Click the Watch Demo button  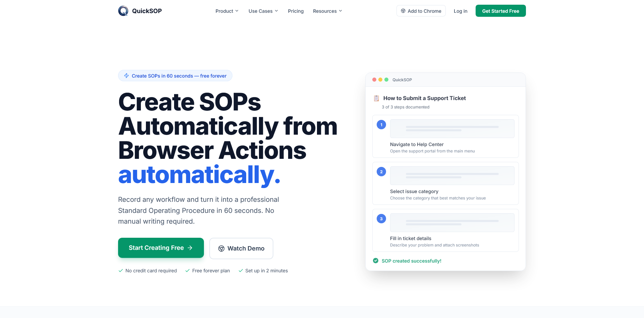point(241,248)
